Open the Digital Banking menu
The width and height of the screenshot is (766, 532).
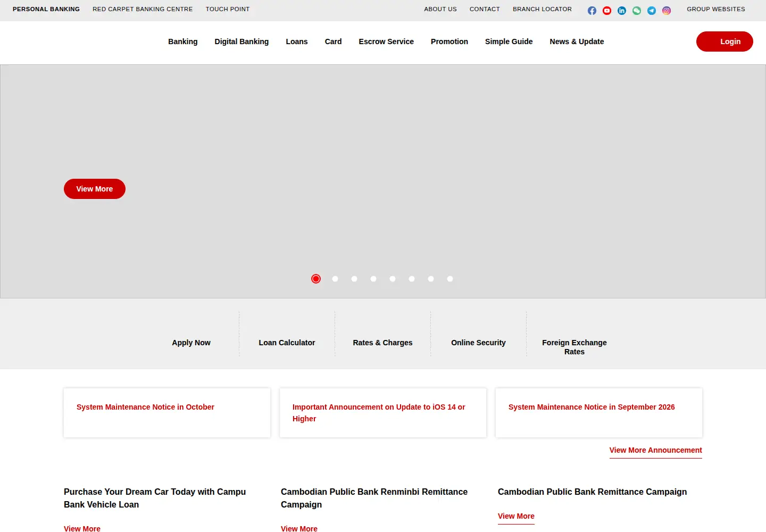(242, 41)
